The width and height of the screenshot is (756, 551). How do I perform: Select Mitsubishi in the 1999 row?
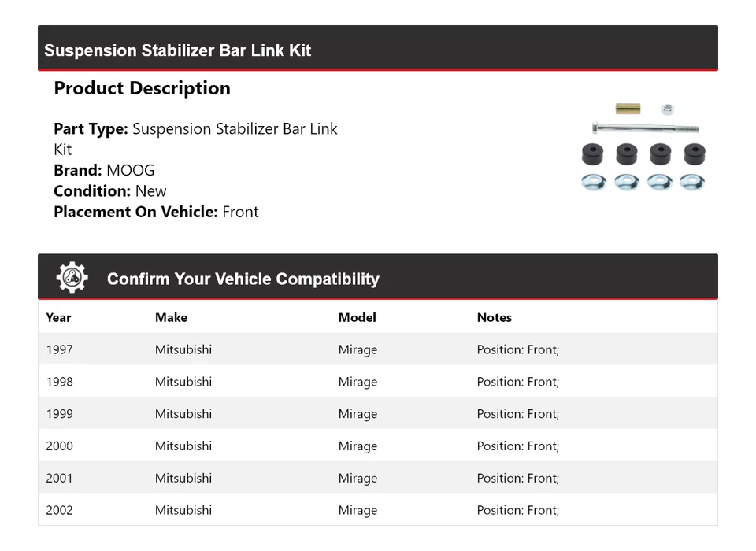tap(183, 414)
